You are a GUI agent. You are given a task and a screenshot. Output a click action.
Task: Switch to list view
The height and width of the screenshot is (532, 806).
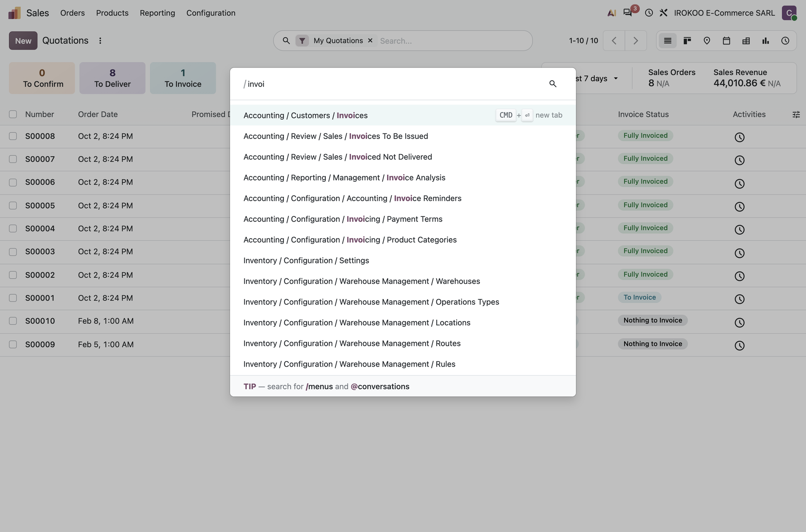click(667, 41)
